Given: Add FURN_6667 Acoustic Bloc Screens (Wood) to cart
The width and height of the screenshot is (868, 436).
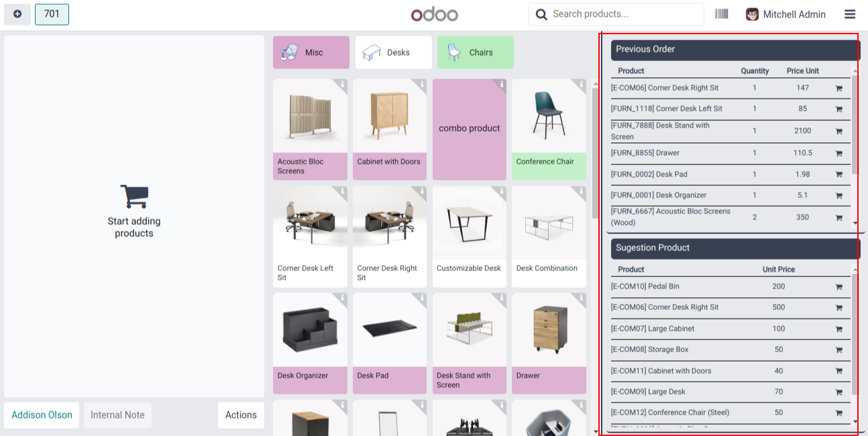Looking at the screenshot, I should [x=838, y=218].
